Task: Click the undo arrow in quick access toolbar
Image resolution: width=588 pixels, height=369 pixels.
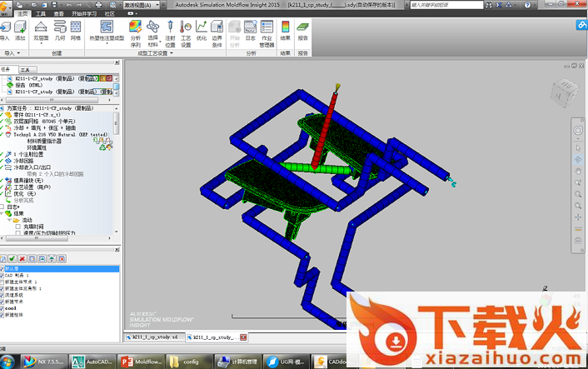Action: coord(68,5)
